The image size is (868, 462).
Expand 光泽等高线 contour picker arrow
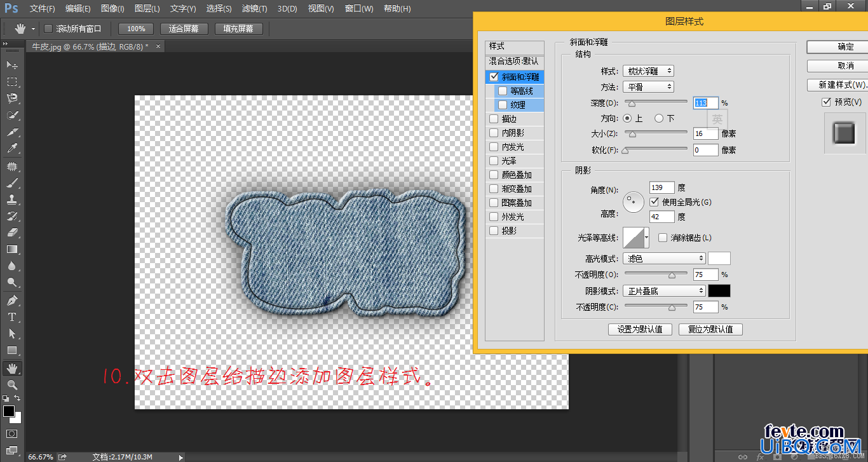pos(647,238)
